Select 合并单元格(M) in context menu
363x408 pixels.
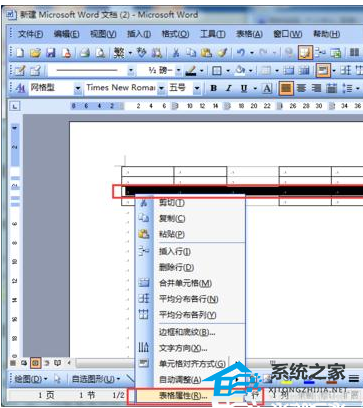(x=191, y=283)
